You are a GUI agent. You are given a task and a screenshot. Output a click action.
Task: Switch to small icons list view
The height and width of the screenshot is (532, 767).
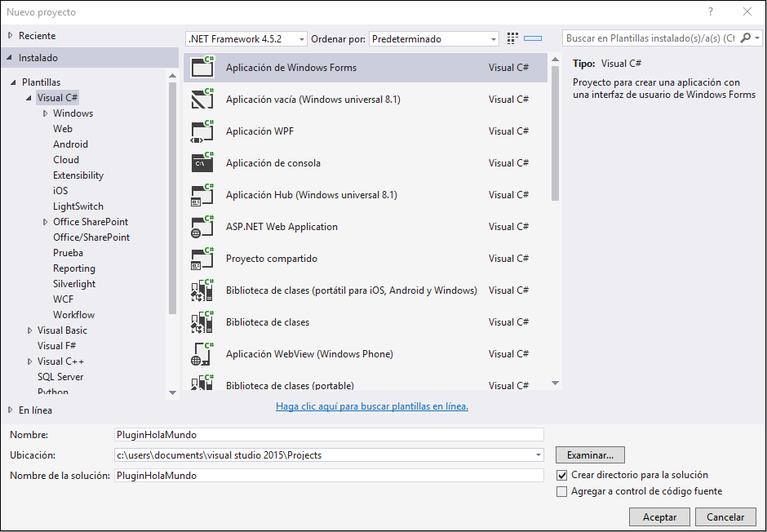click(512, 38)
